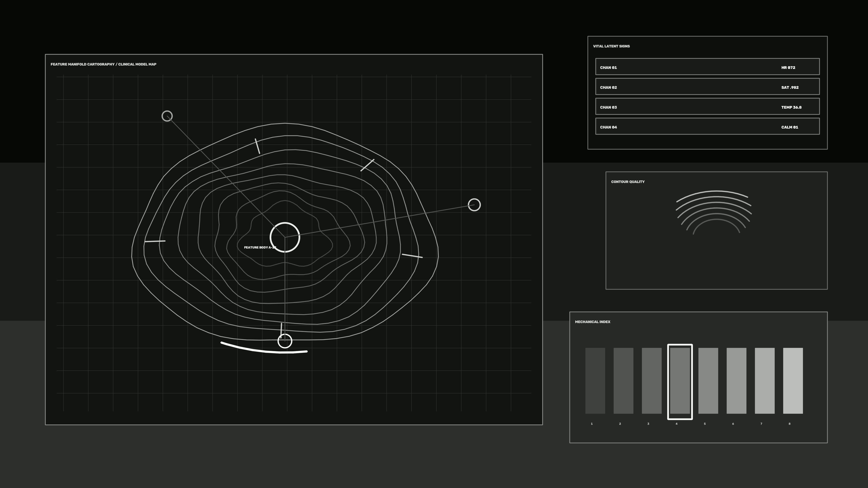Screen dimensions: 868x488
Task: Pick mechanical index swatch 2
Action: tap(623, 380)
